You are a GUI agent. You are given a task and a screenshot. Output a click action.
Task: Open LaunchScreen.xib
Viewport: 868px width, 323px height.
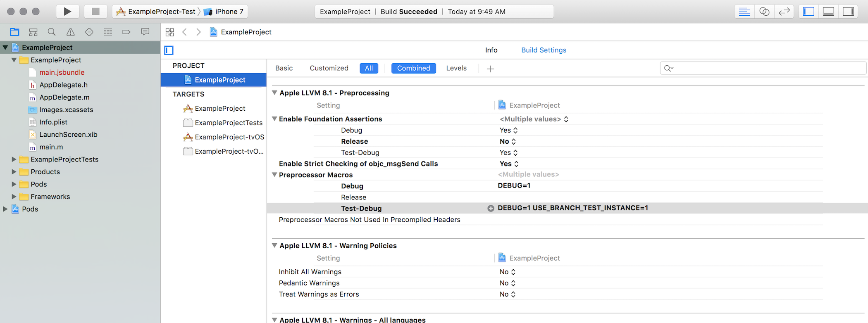pos(68,134)
